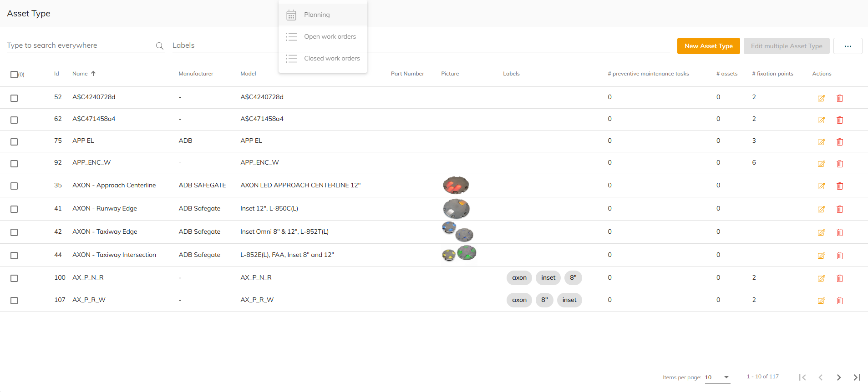Toggle the select-all header checkbox
Screen dimensions: 868x392
14,75
